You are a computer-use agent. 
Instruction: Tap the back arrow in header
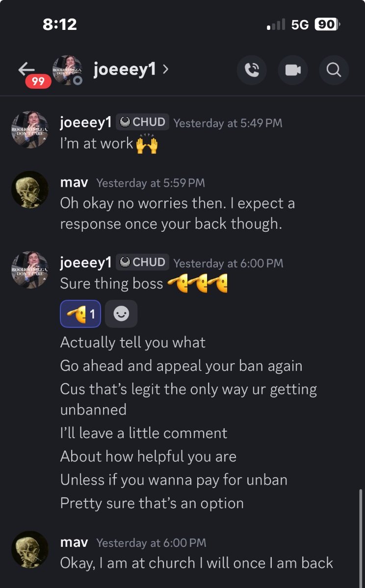pyautogui.click(x=27, y=70)
